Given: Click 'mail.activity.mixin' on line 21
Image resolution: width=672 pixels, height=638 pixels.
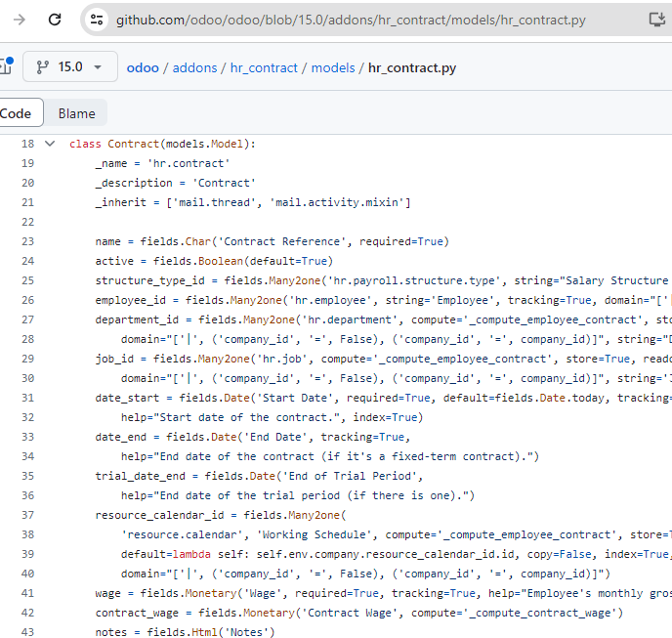Looking at the screenshot, I should (336, 202).
